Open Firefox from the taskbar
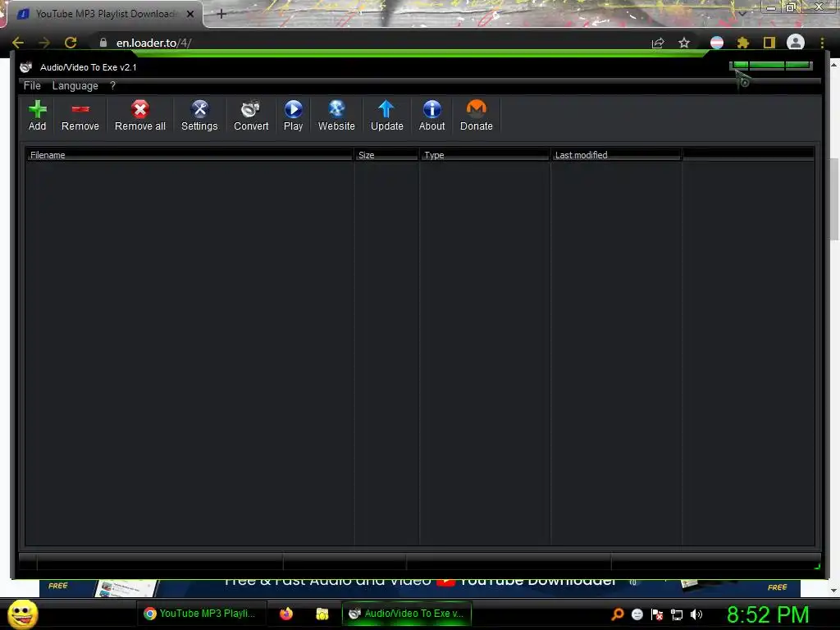The width and height of the screenshot is (840, 630). coord(286,614)
